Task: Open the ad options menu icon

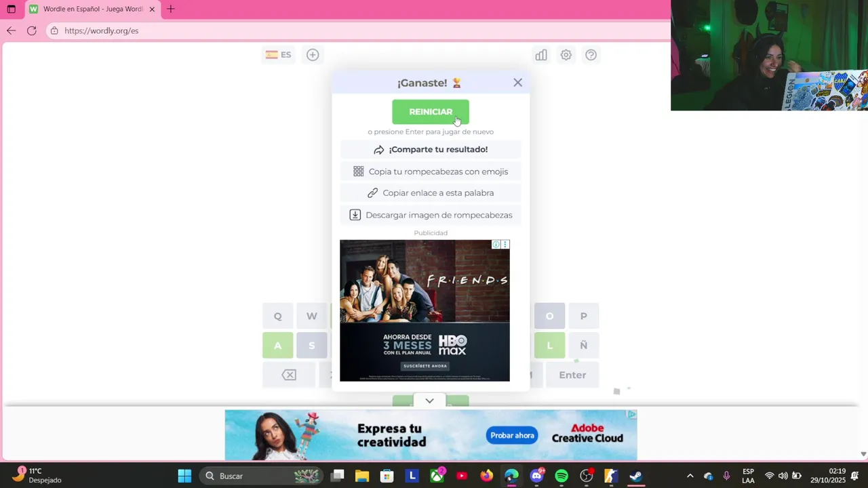Action: (505, 244)
